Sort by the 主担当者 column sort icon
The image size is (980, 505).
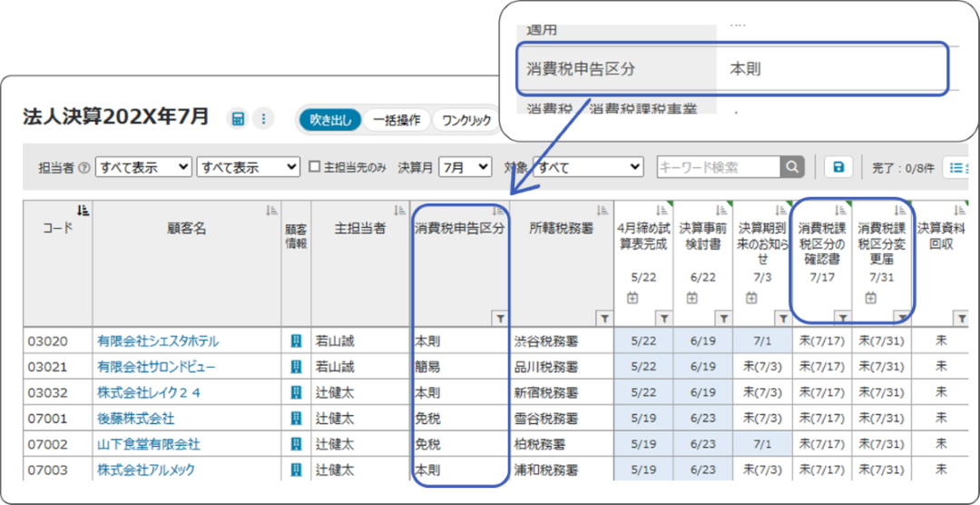[x=401, y=210]
